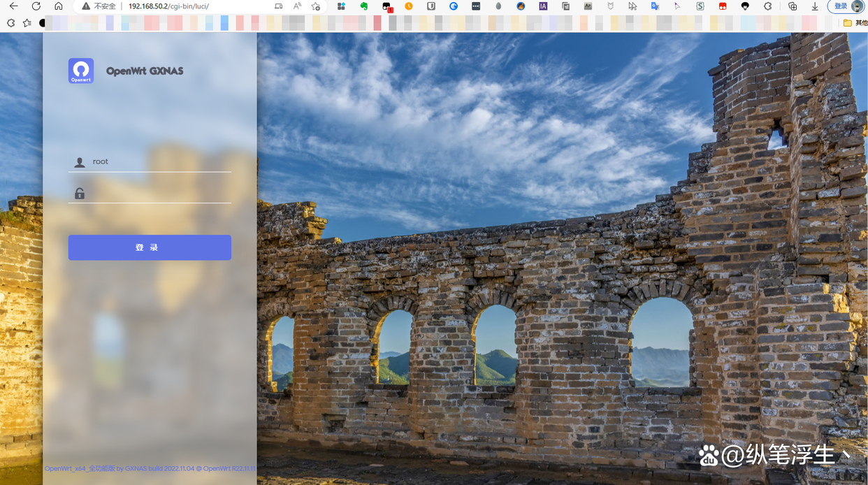The image size is (868, 485).
Task: Reload the page with refresh icon
Action: pyautogui.click(x=36, y=6)
